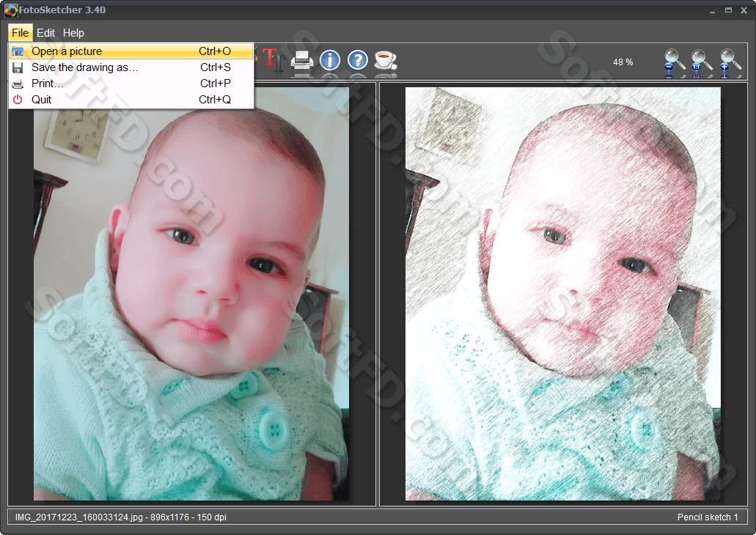This screenshot has height=535, width=756.
Task: Click 'Pencil sketch 1' status bar text
Action: (708, 517)
